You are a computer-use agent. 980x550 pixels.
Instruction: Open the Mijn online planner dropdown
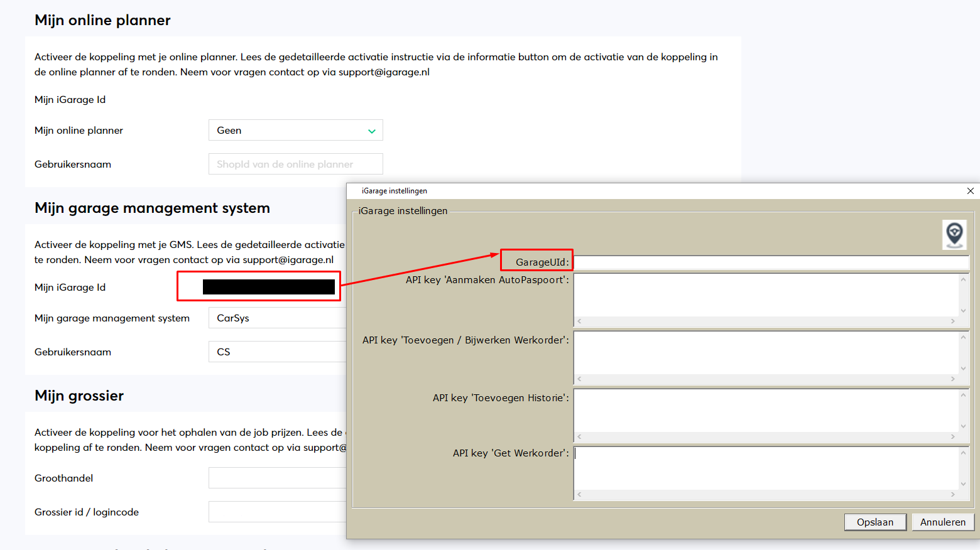[296, 130]
